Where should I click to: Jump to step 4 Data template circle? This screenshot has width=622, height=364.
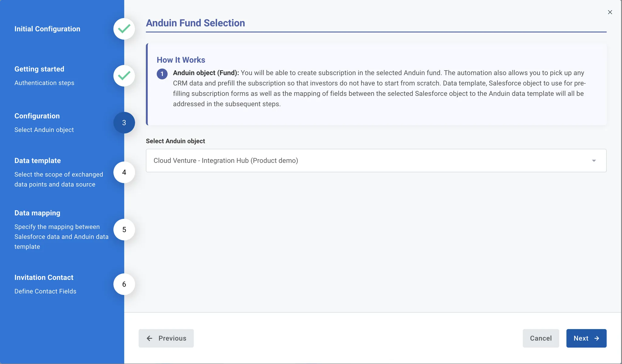[x=124, y=172]
